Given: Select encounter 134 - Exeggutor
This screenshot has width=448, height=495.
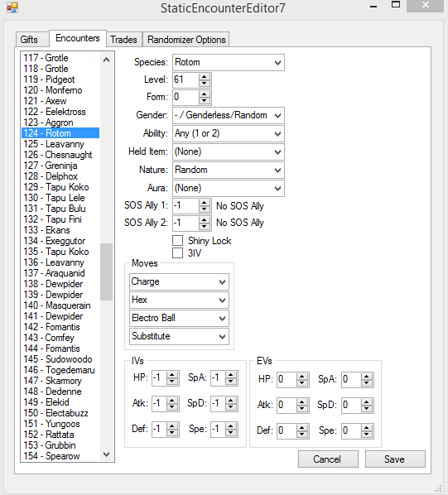Looking at the screenshot, I should (x=60, y=241).
